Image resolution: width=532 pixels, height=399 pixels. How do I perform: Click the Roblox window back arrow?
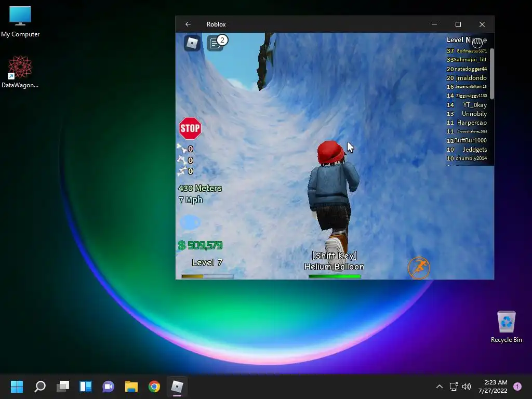click(188, 24)
